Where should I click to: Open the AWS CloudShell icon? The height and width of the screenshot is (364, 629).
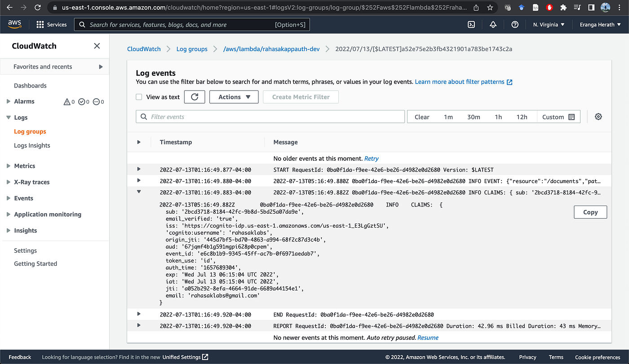tap(471, 25)
